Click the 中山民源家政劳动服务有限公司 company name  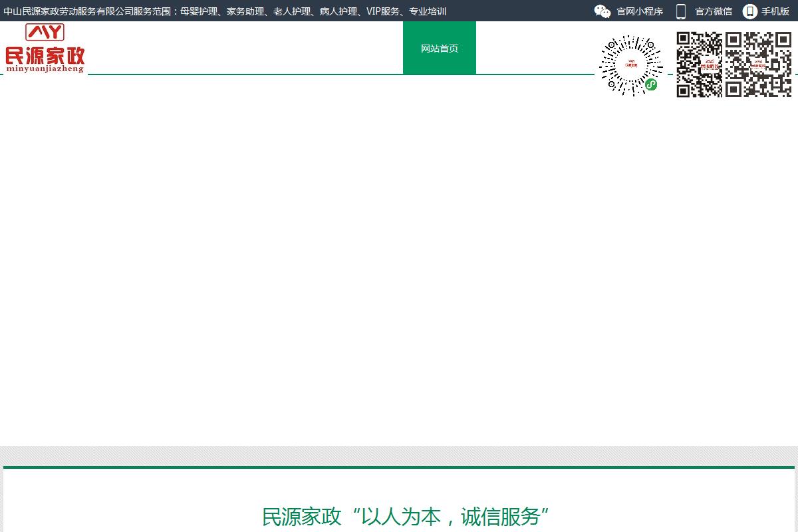(x=68, y=11)
